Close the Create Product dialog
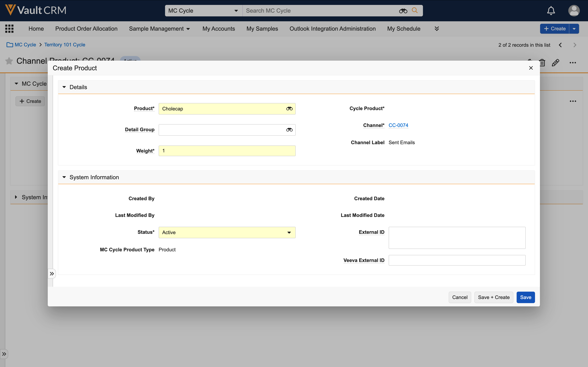The image size is (588, 367). click(x=531, y=68)
